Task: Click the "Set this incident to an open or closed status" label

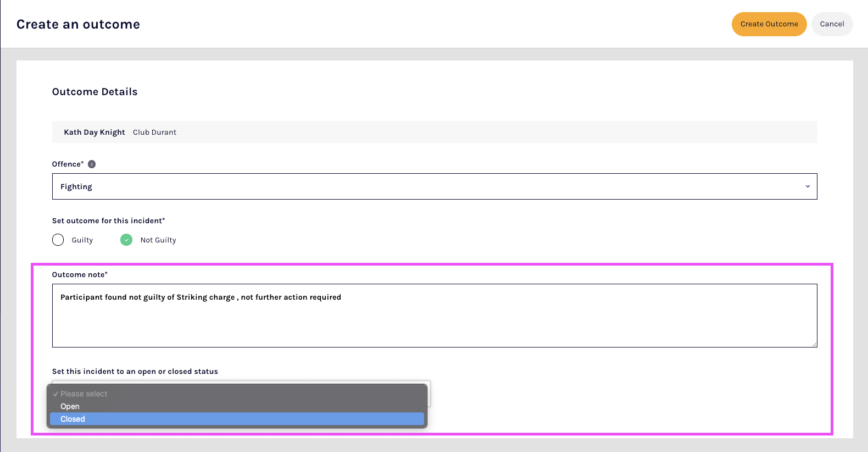Action: (135, 372)
